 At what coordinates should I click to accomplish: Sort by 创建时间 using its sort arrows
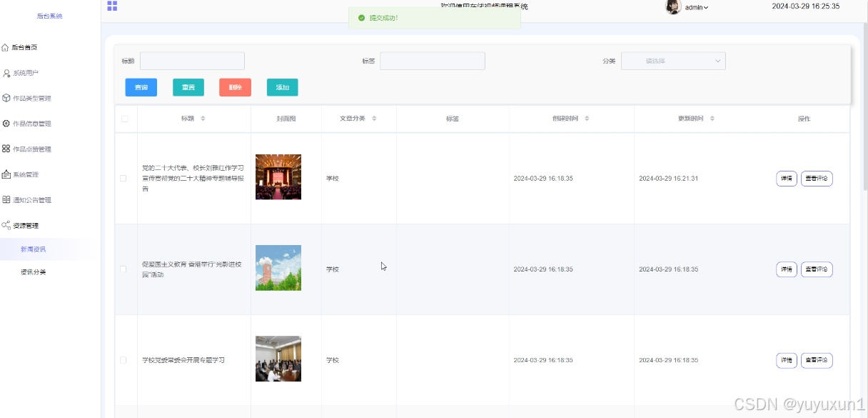click(x=587, y=119)
